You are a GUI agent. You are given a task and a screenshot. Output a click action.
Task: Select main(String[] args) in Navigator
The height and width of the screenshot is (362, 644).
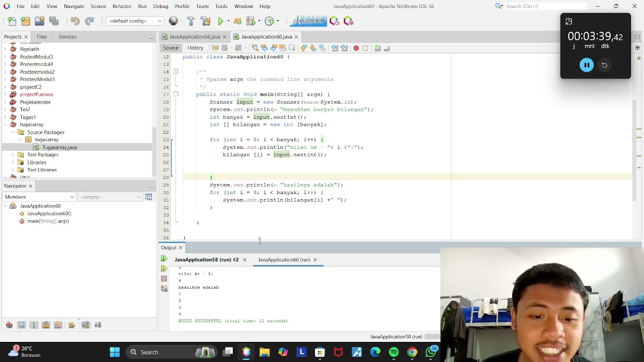[x=48, y=221]
